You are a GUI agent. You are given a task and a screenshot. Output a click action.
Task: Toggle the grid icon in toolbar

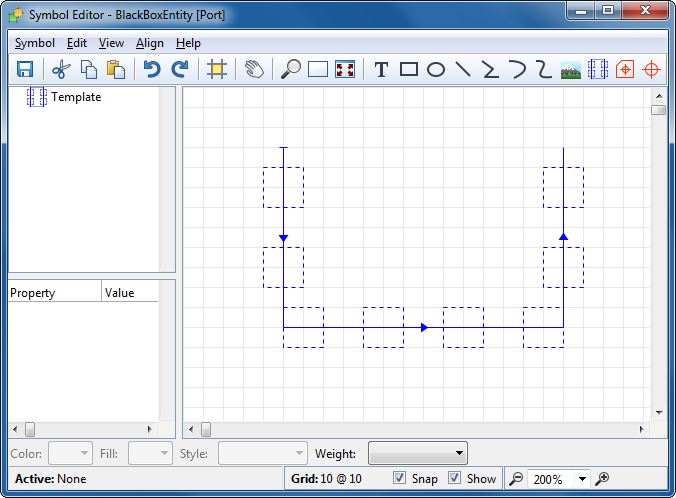[x=216, y=69]
